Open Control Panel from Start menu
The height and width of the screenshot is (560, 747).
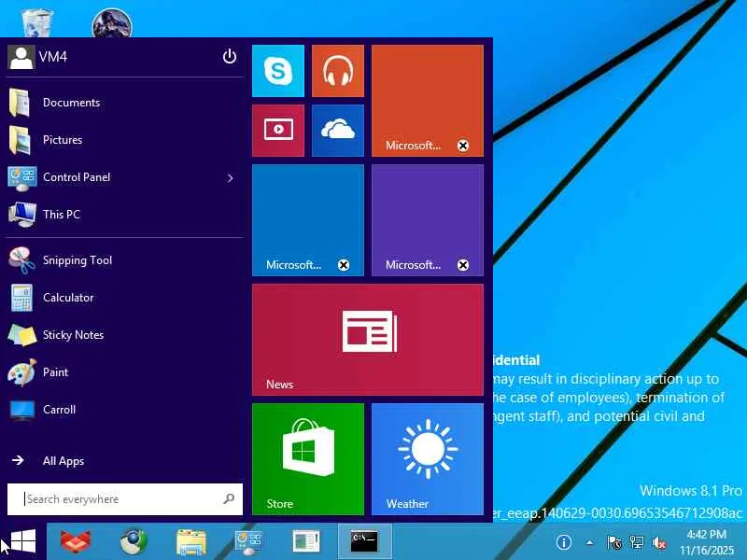pyautogui.click(x=125, y=177)
